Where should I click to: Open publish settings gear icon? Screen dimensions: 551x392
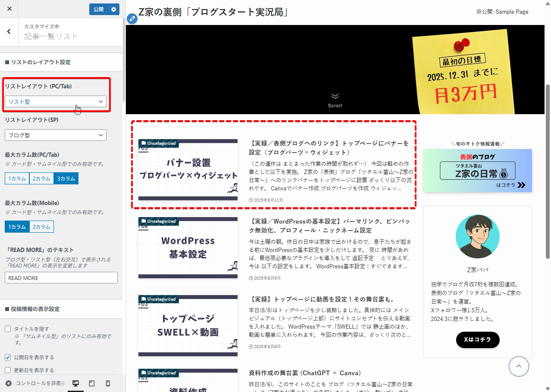tap(114, 9)
